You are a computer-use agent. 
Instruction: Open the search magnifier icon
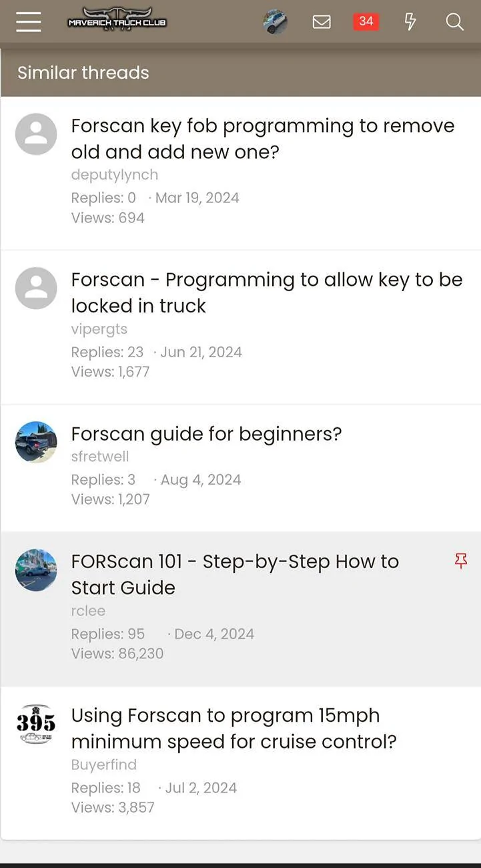[x=454, y=22]
